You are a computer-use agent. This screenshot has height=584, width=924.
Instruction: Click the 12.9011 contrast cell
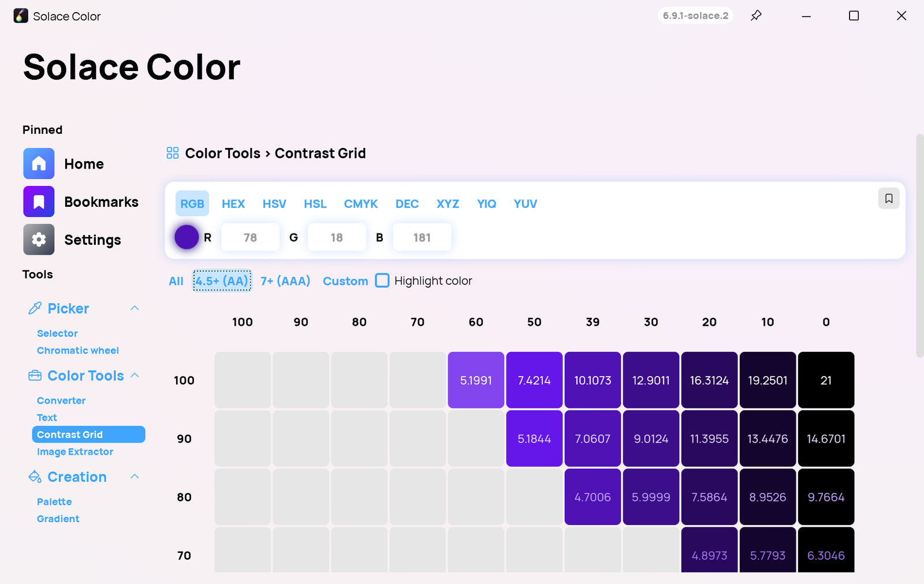coord(651,380)
